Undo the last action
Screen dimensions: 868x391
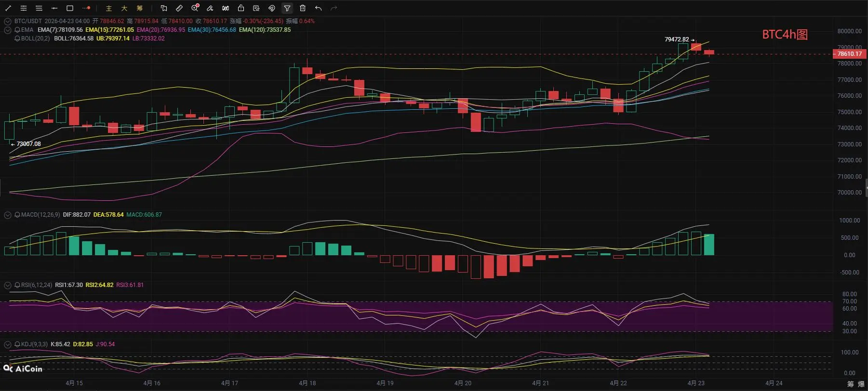click(318, 8)
